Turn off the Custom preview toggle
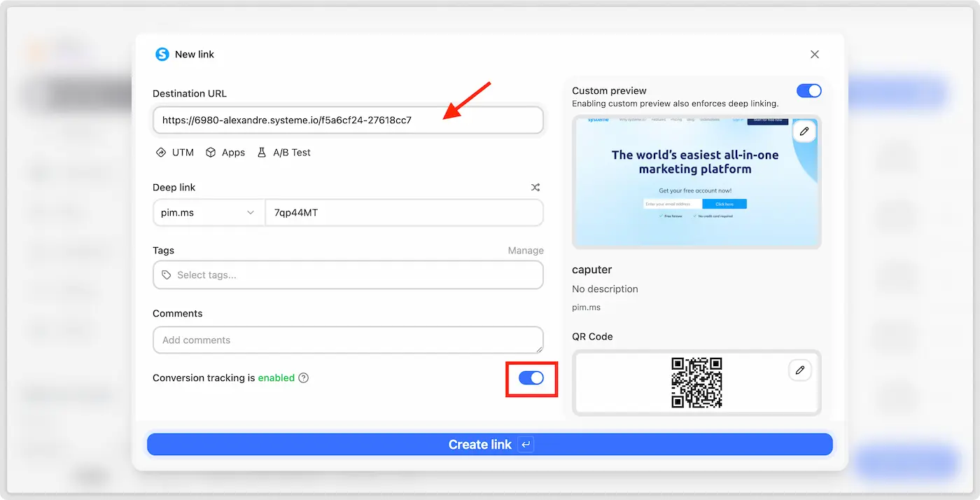 click(808, 91)
